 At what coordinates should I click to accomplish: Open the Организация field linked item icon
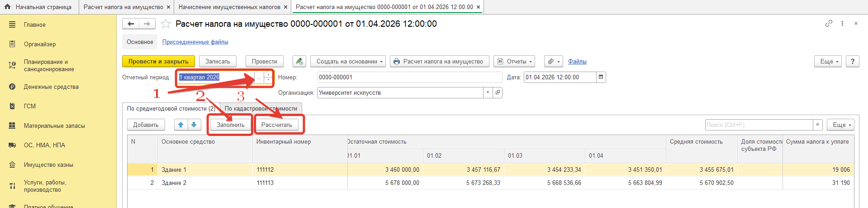pos(498,93)
